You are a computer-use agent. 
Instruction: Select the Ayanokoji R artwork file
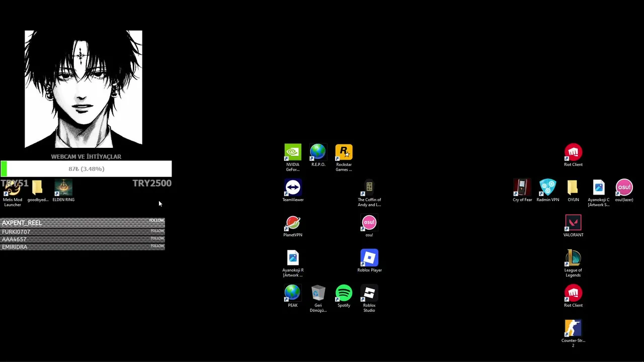point(293,258)
